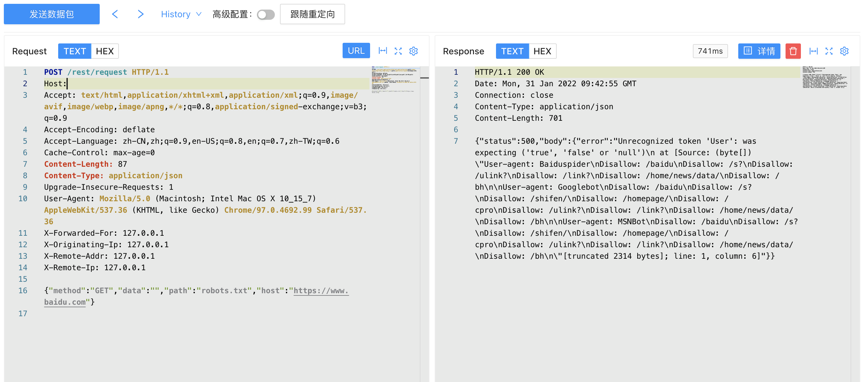
Task: Expand Request panel to fullscreen
Action: 398,51
